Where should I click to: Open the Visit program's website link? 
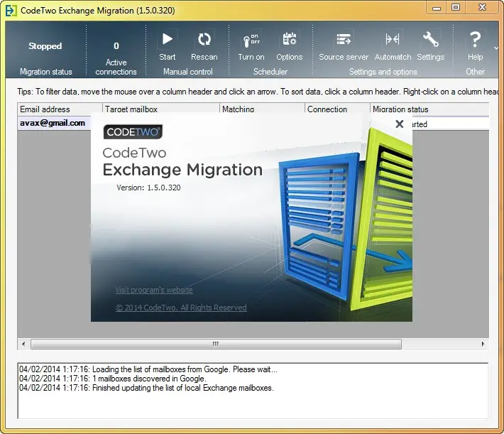click(154, 290)
